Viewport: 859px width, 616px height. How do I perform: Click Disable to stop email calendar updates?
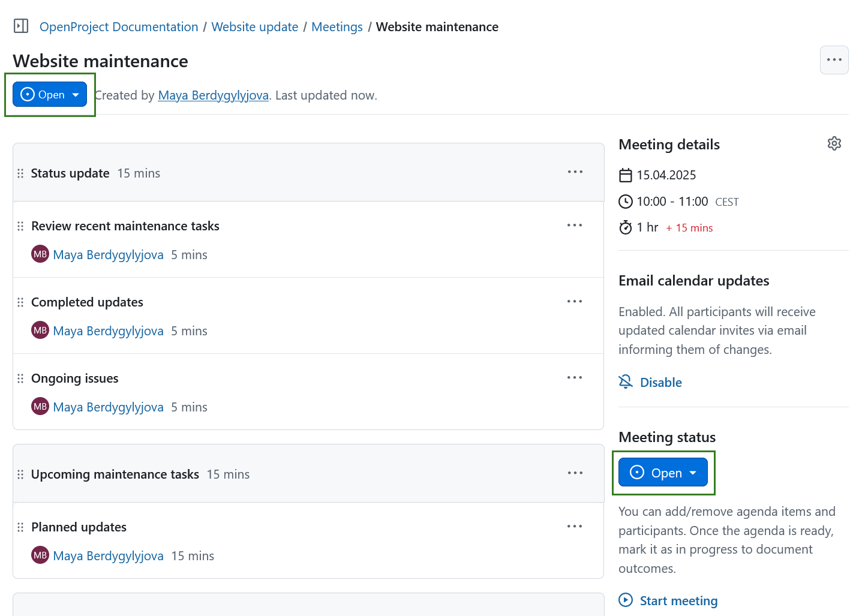(x=660, y=382)
